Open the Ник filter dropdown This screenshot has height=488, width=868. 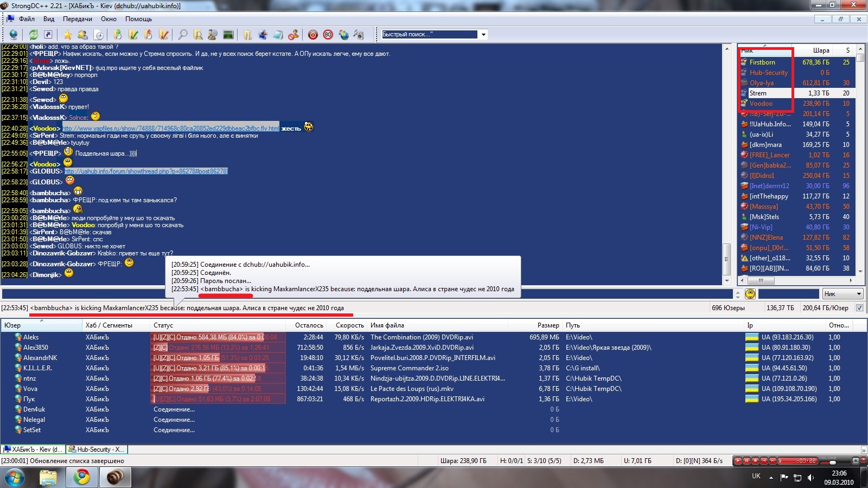pos(843,294)
